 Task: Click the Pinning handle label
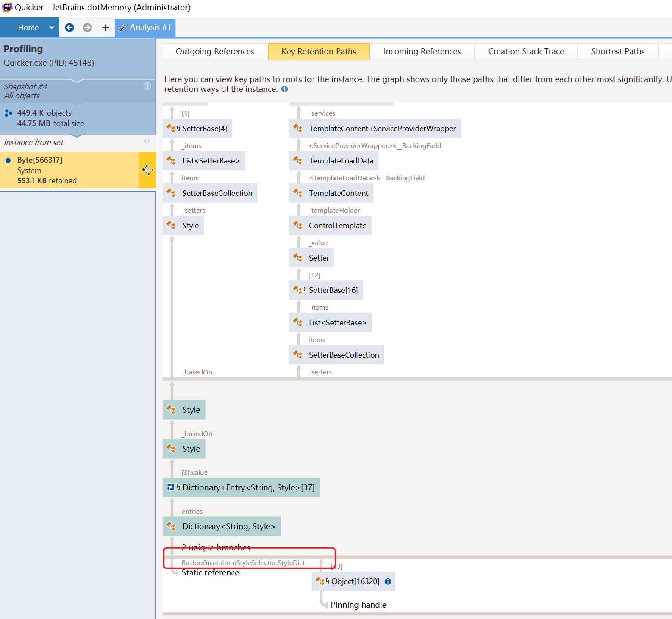pos(359,605)
